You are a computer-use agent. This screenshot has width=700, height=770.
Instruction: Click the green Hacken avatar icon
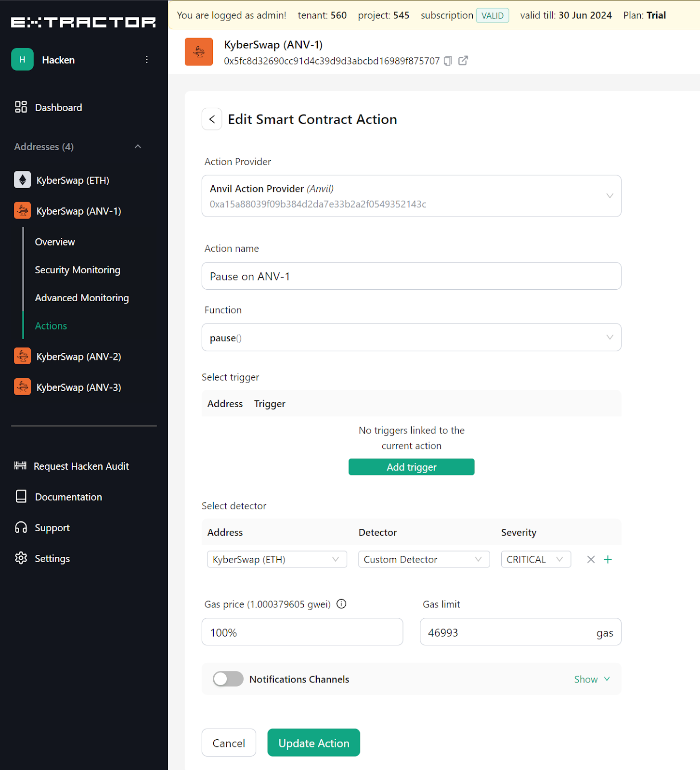[22, 60]
